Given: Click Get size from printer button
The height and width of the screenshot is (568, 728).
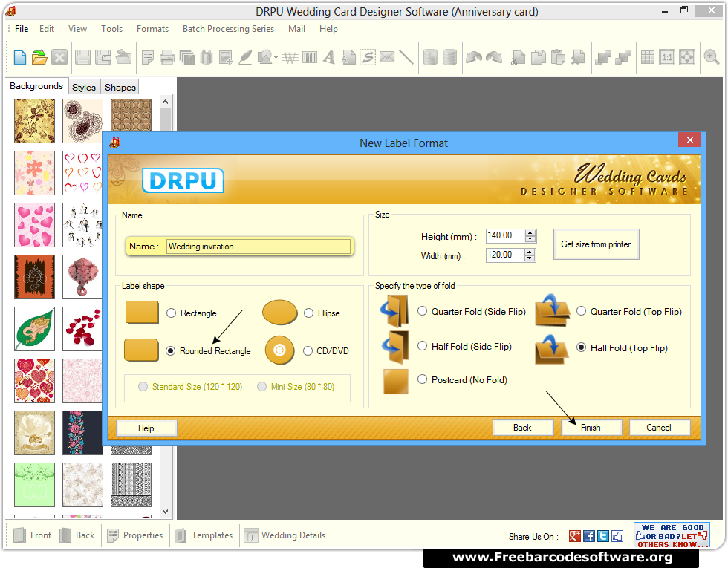Looking at the screenshot, I should 596,244.
